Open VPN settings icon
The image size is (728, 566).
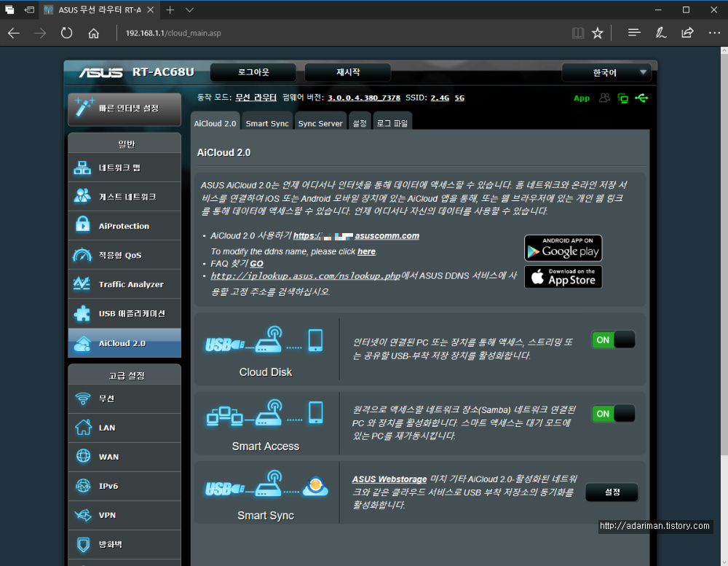pos(83,515)
